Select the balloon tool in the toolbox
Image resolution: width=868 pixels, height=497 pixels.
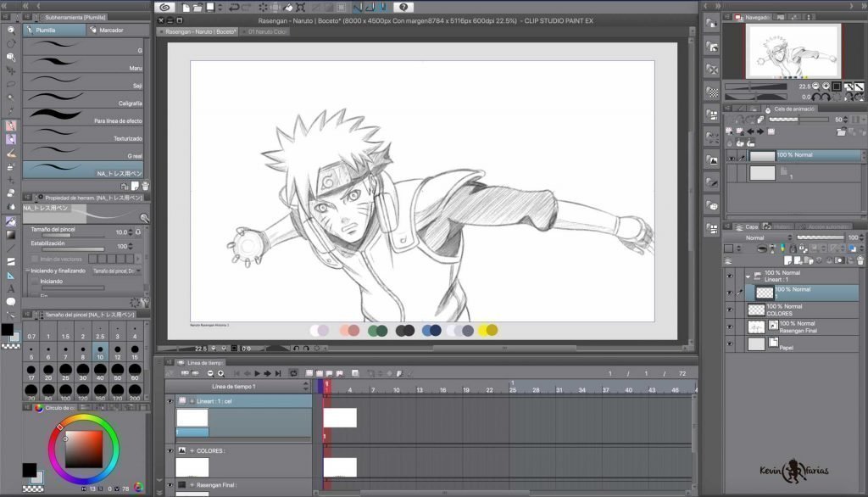[x=10, y=302]
